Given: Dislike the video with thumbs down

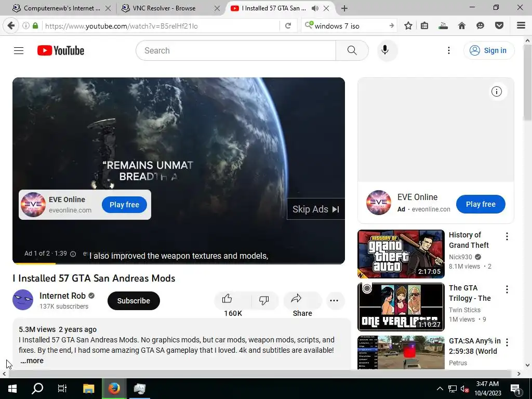Looking at the screenshot, I should pyautogui.click(x=263, y=300).
